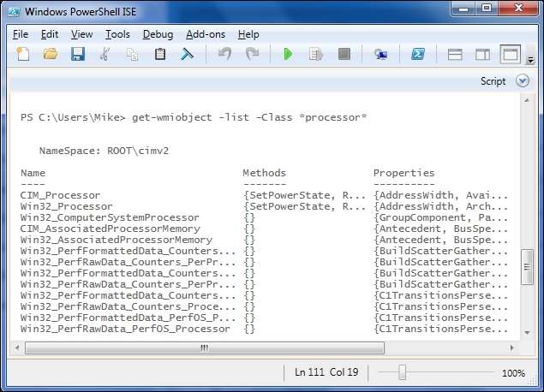The height and width of the screenshot is (392, 544).
Task: Show script pane on the right layout
Action: tap(483, 55)
